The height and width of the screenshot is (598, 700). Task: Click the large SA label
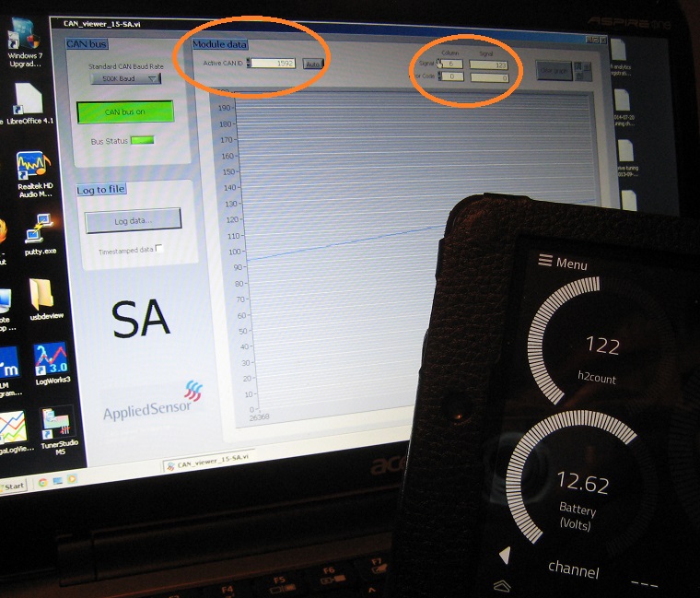point(141,319)
